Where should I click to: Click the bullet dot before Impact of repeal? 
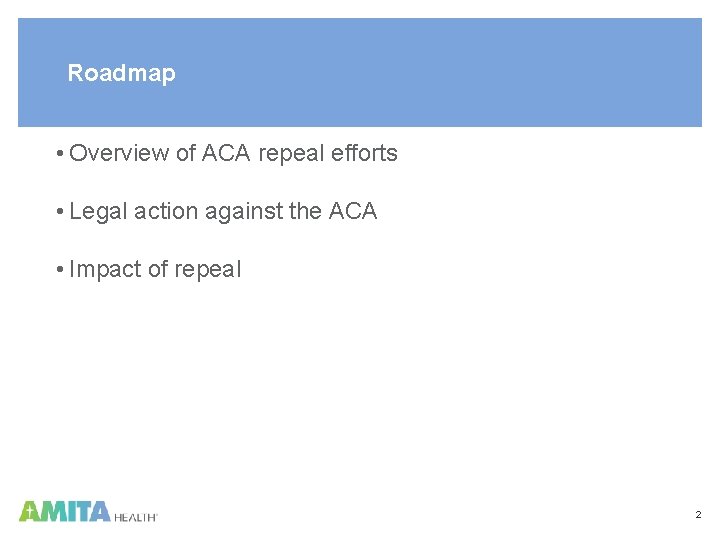pos(60,270)
